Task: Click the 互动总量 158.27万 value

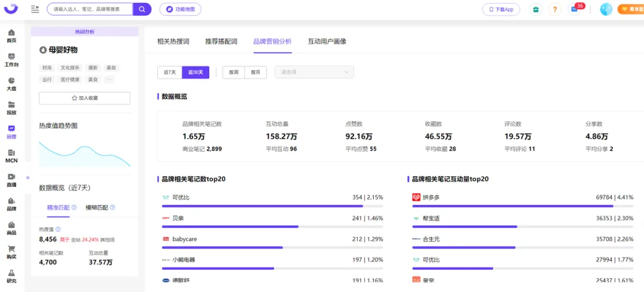Action: click(281, 136)
